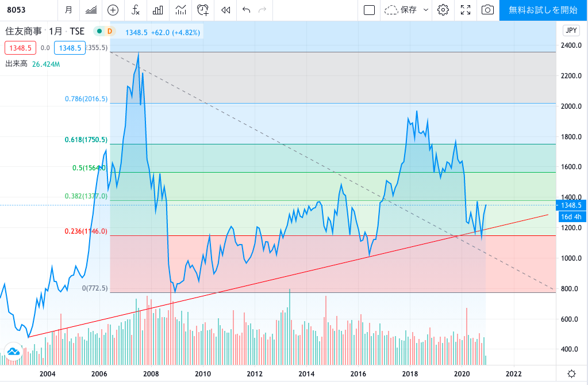Image resolution: width=588 pixels, height=385 pixels.
Task: Click the volume value 26.424M
Action: 46,64
